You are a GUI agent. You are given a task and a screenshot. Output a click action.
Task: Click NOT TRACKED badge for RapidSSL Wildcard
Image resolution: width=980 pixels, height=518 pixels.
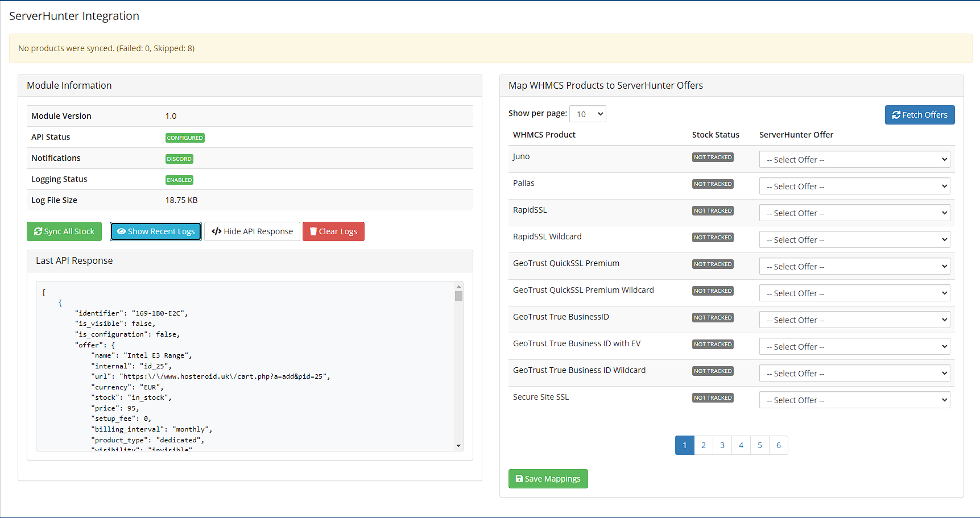(x=713, y=238)
